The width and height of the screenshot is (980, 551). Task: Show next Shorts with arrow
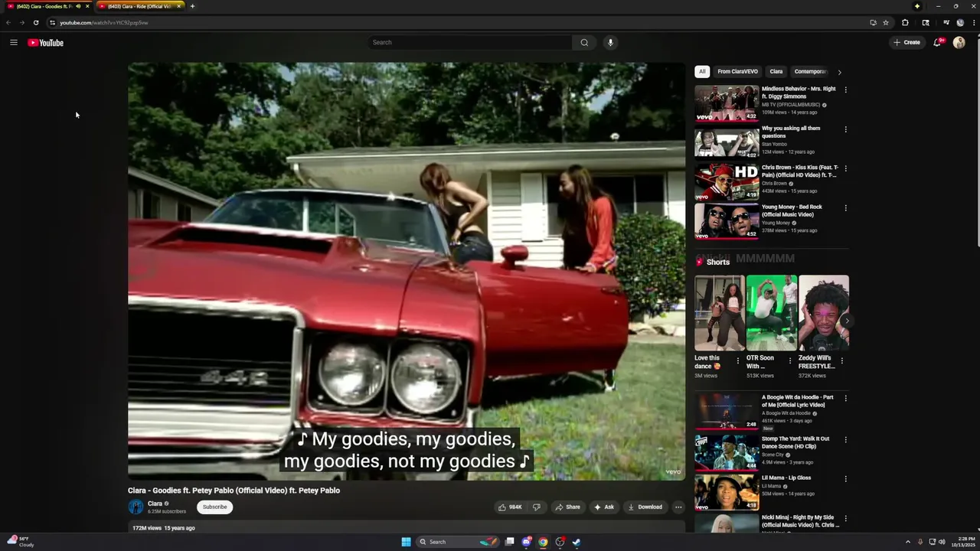tap(847, 321)
